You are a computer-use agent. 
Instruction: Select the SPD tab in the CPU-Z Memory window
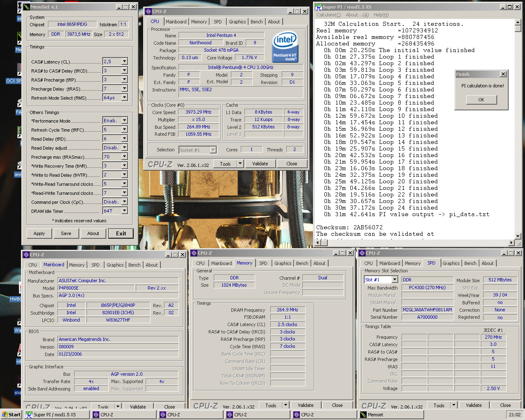click(x=263, y=263)
